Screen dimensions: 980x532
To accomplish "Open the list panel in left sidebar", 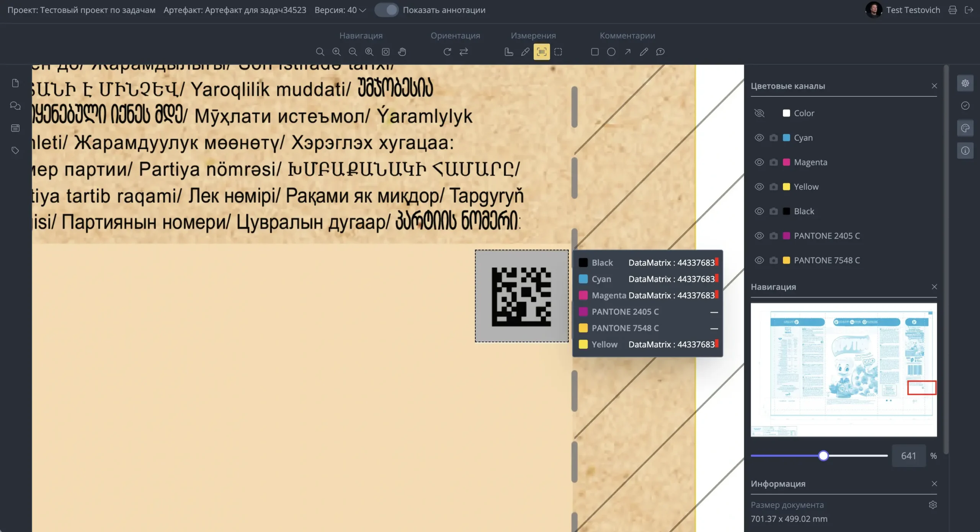I will pos(15,128).
